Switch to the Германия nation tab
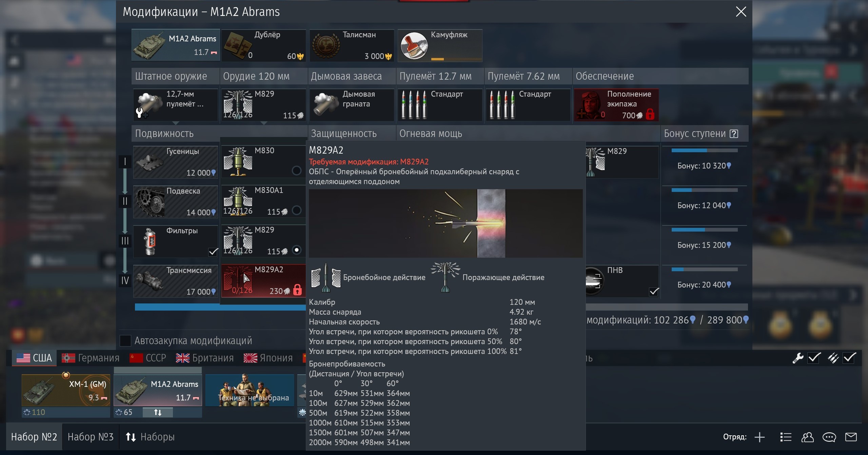Screen dimensions: 868x455 click(x=91, y=358)
